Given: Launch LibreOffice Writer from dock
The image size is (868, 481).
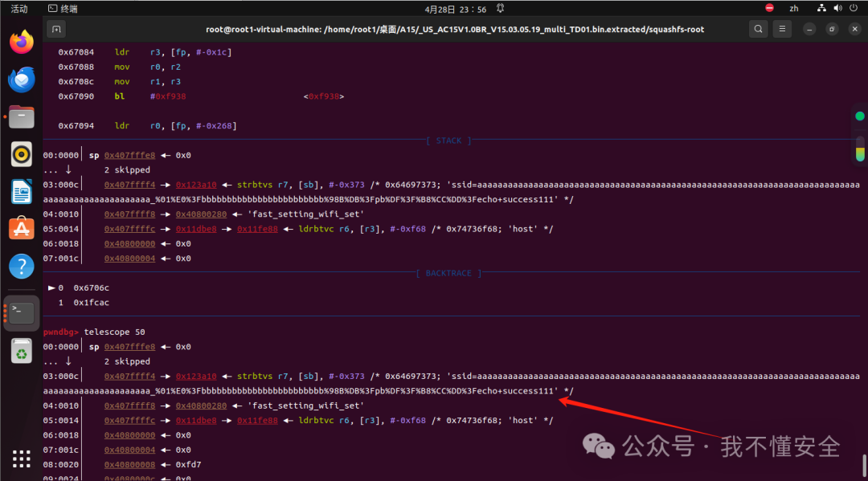Looking at the screenshot, I should [x=22, y=192].
